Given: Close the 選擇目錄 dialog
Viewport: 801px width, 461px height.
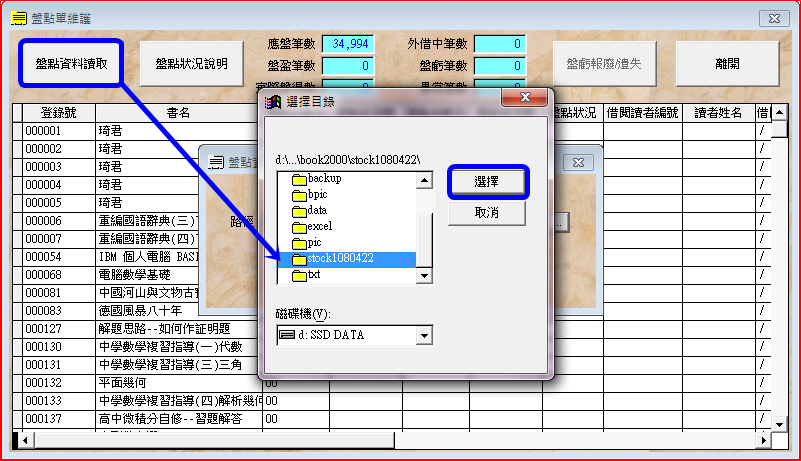Looking at the screenshot, I should 525,97.
